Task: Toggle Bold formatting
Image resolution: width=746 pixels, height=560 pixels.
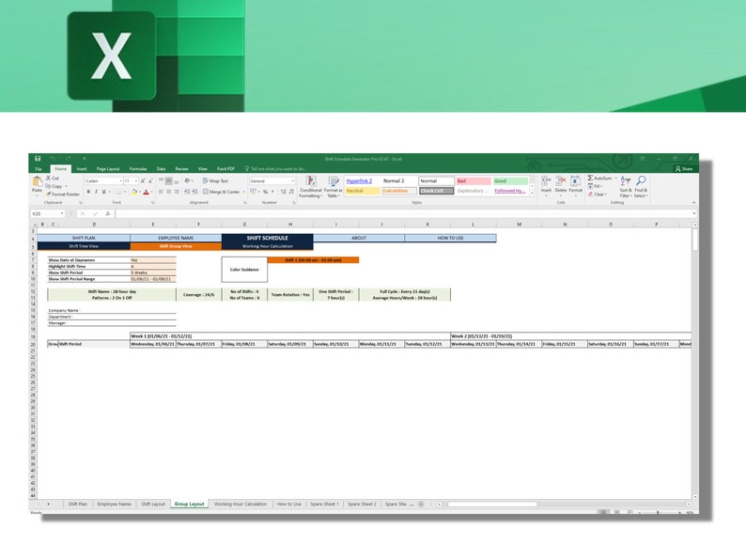Action: click(88, 192)
